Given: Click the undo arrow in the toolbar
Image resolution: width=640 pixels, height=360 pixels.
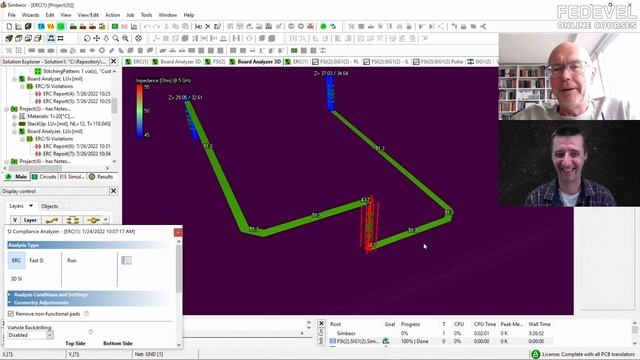Looking at the screenshot, I should 147,26.
